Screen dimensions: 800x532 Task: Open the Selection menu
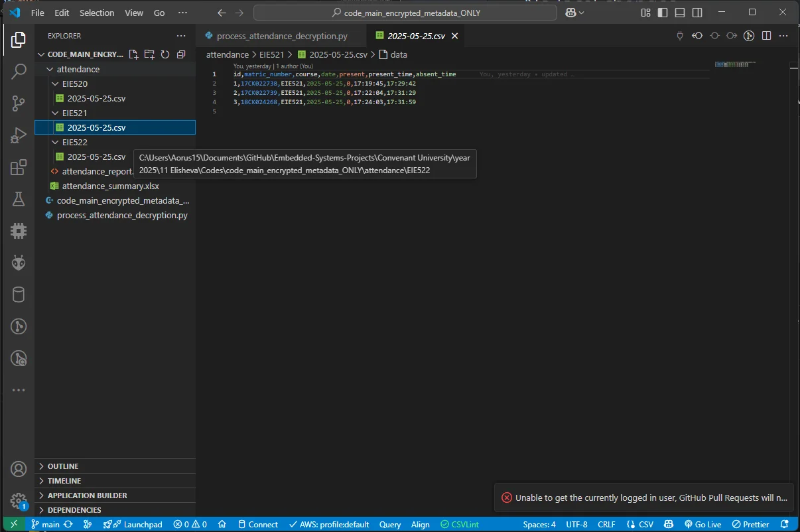(97, 13)
